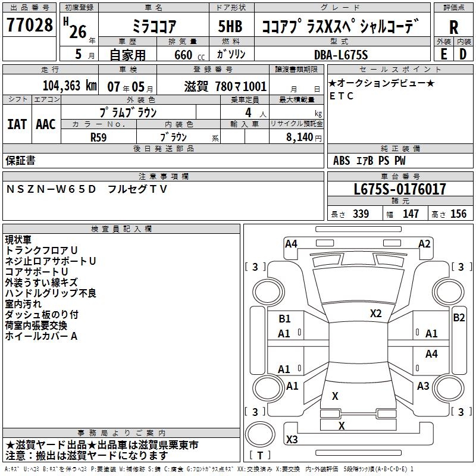Image resolution: width=476 pixels, height=476 pixels.
Task: Select the door shape value 5HB
Action: (230, 26)
